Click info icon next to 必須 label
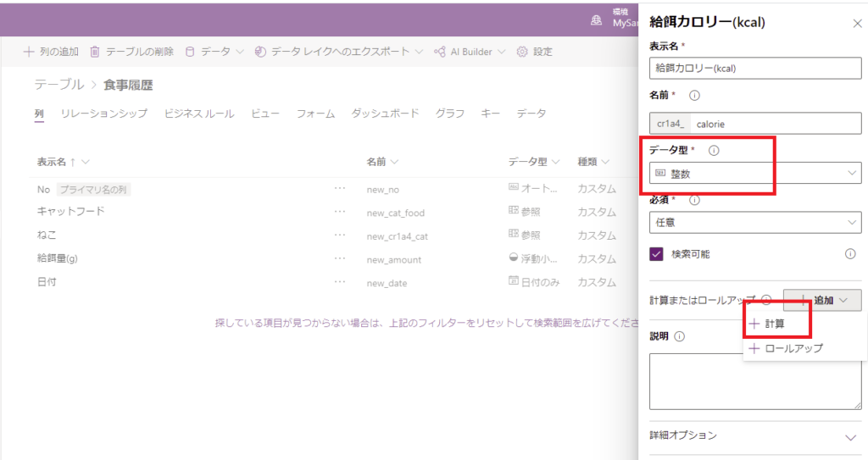Viewport: 868px width, 460px height. click(x=694, y=200)
